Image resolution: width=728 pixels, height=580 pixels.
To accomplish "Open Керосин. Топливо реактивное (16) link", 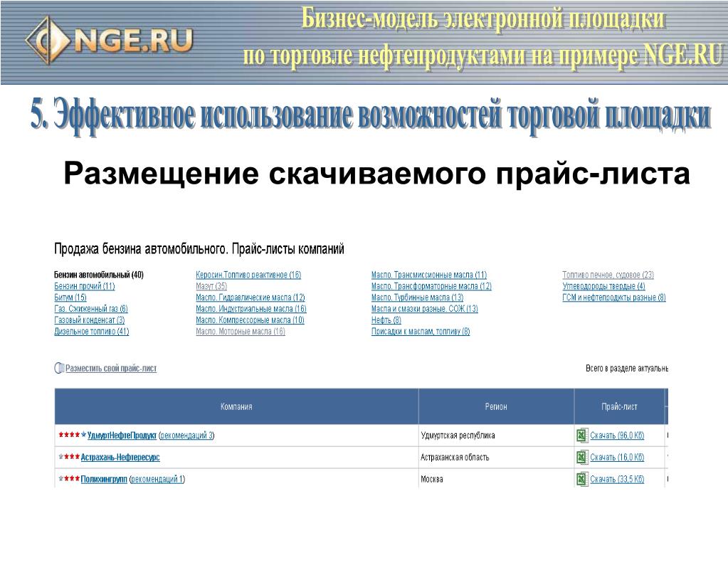I will 248,275.
